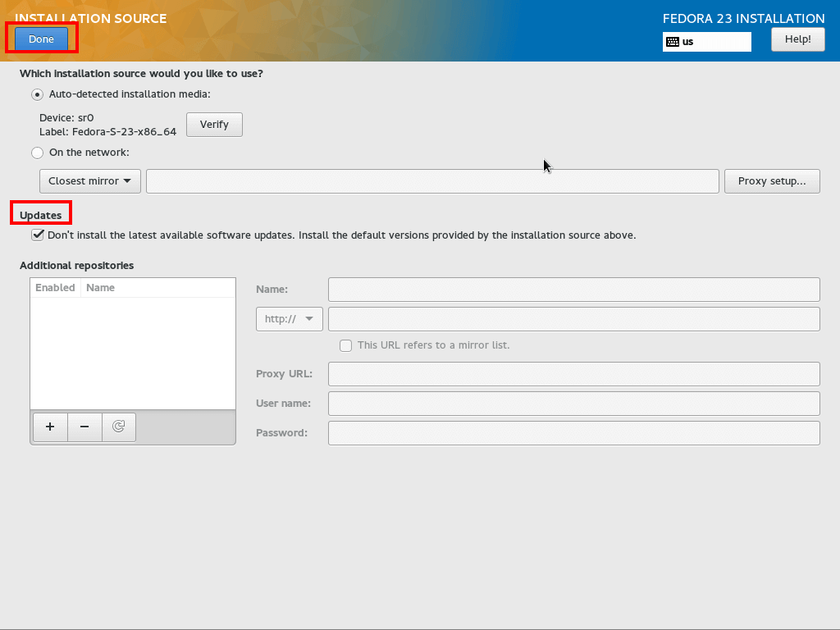Select the Password input field

click(x=573, y=433)
